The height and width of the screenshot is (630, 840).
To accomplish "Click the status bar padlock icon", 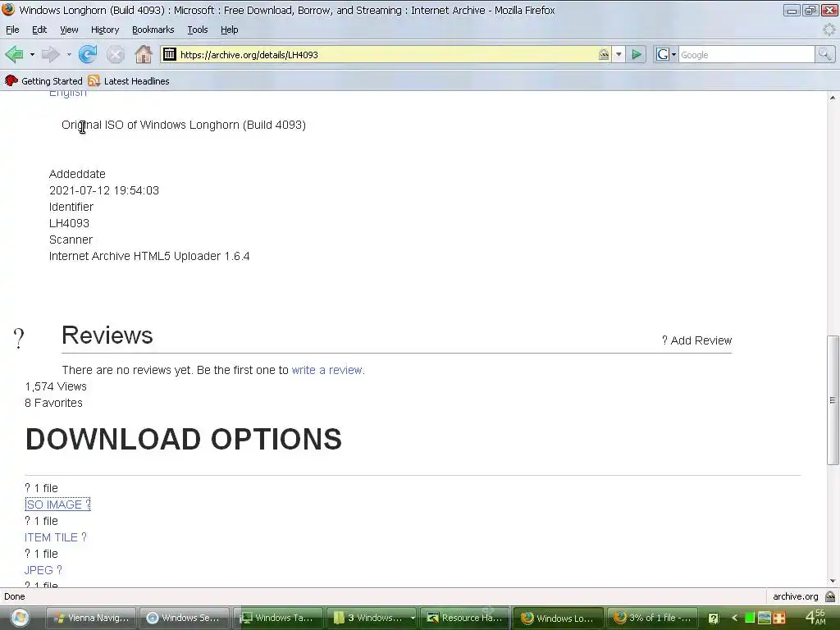I will coord(830,596).
